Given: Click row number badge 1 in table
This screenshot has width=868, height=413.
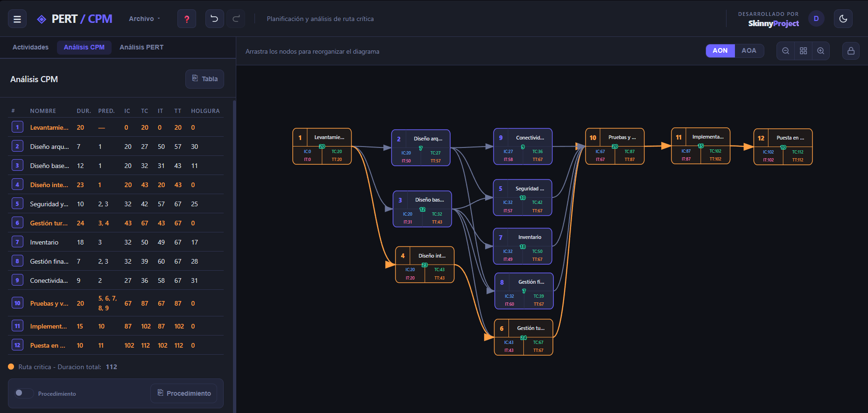Looking at the screenshot, I should (x=17, y=127).
